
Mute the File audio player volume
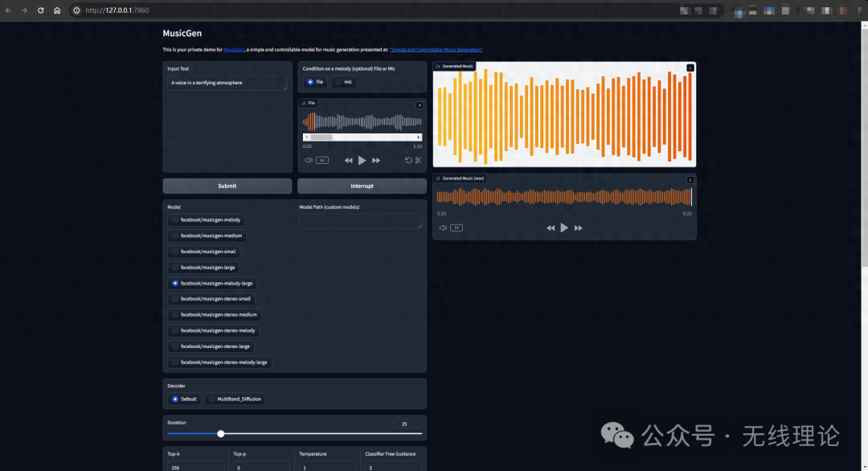click(x=309, y=161)
